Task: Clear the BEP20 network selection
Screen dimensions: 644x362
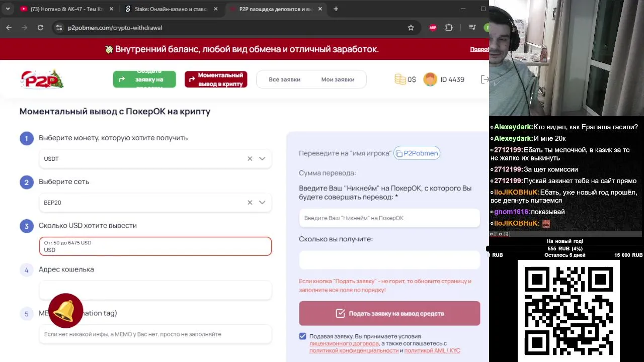Action: (250, 202)
